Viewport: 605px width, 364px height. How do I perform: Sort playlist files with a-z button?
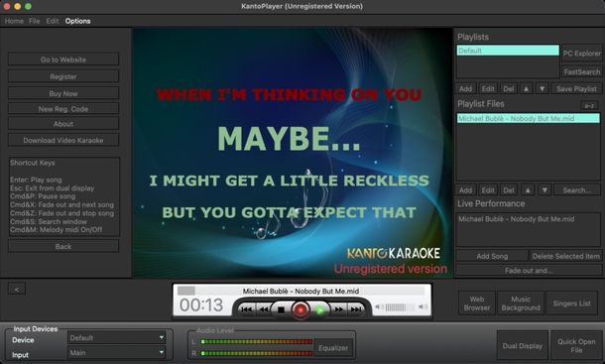pos(589,105)
